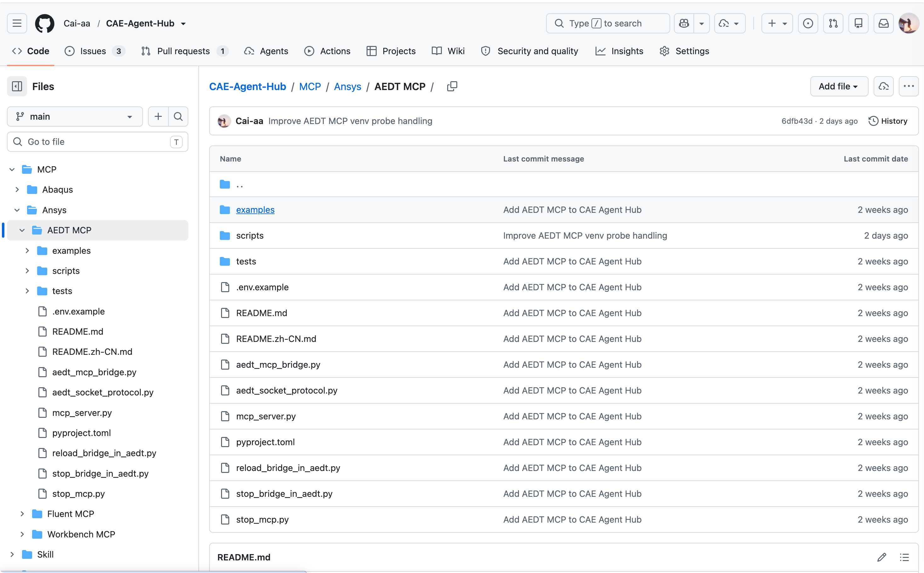Open the user profile avatar menu
Viewport: 924px width, 573px height.
pyautogui.click(x=909, y=24)
